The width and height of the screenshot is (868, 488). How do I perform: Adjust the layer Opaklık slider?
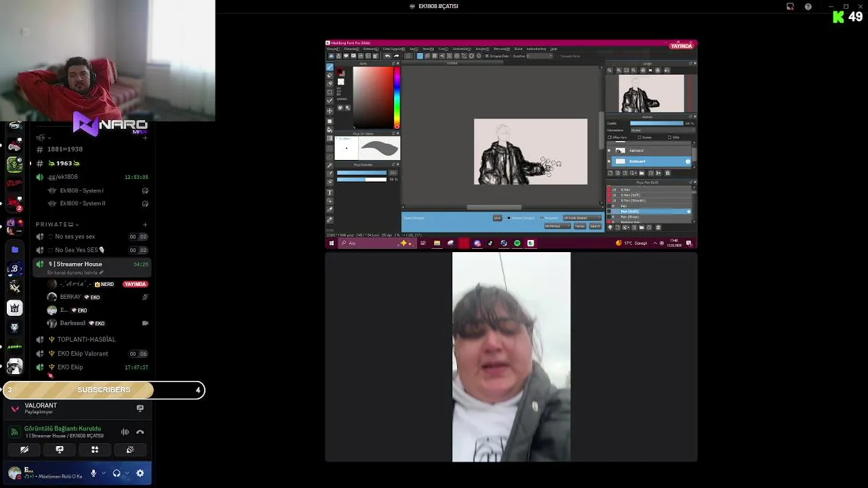point(656,123)
